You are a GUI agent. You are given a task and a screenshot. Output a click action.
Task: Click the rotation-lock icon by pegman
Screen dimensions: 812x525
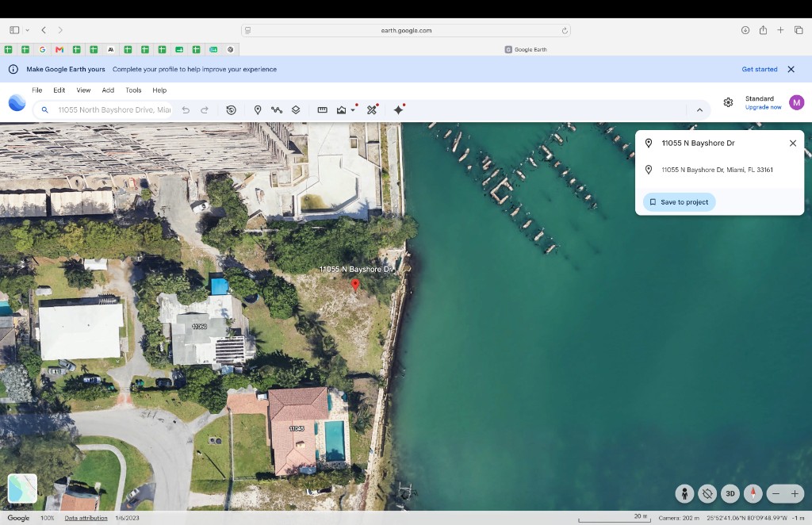click(707, 493)
